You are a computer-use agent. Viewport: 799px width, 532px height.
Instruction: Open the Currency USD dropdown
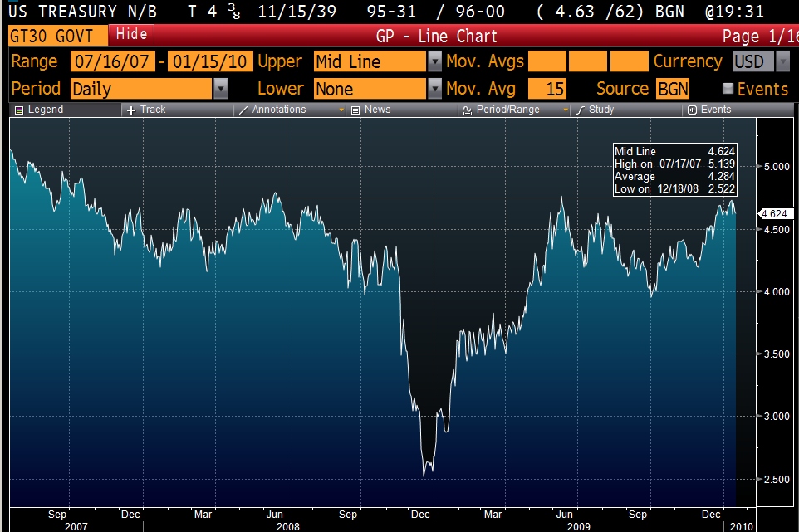click(782, 61)
